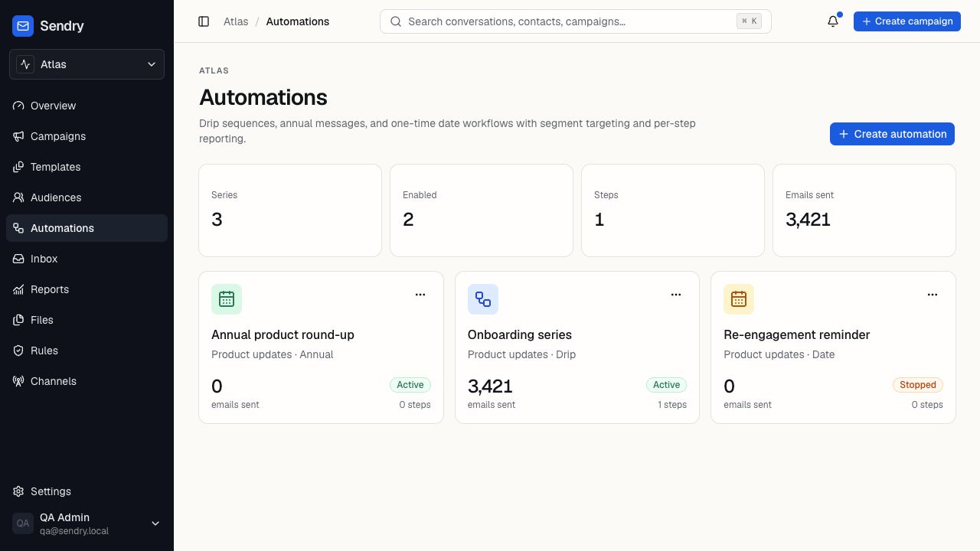The width and height of the screenshot is (980, 551).
Task: Click the Create campaign button
Action: pos(907,21)
